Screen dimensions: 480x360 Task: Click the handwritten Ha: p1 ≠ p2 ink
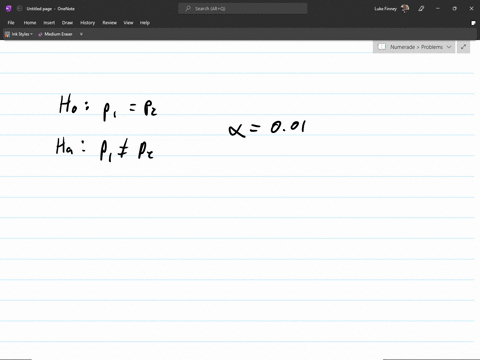click(105, 150)
